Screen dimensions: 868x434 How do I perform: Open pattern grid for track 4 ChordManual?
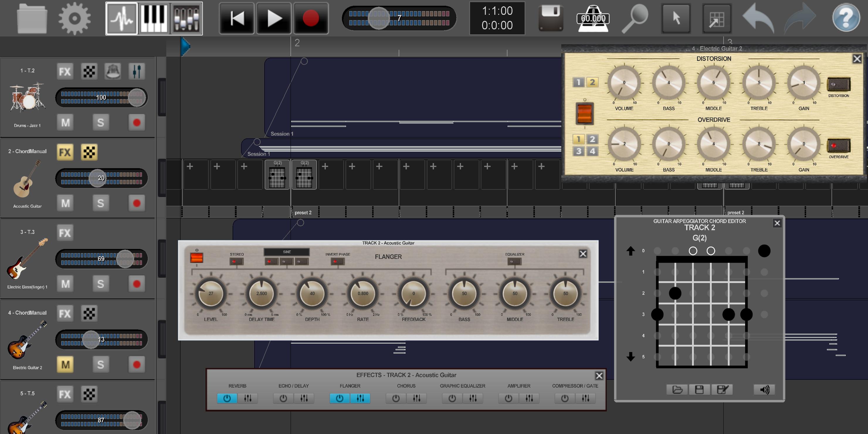click(89, 314)
